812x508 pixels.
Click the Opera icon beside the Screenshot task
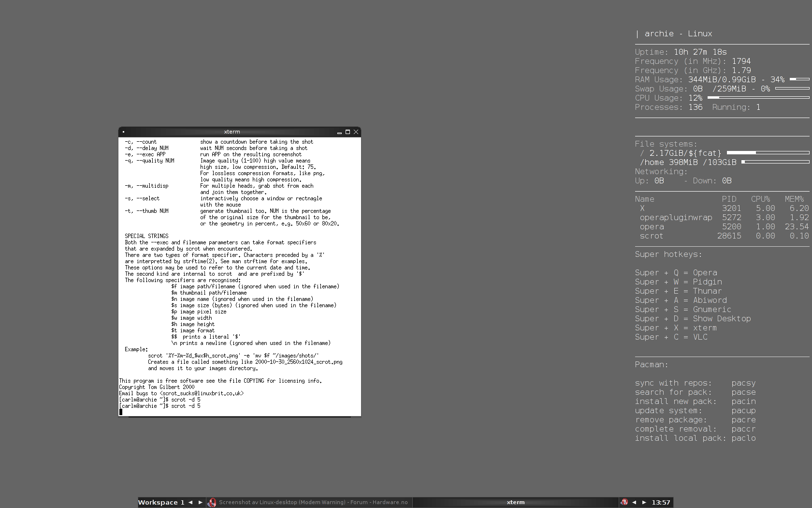[212, 503]
